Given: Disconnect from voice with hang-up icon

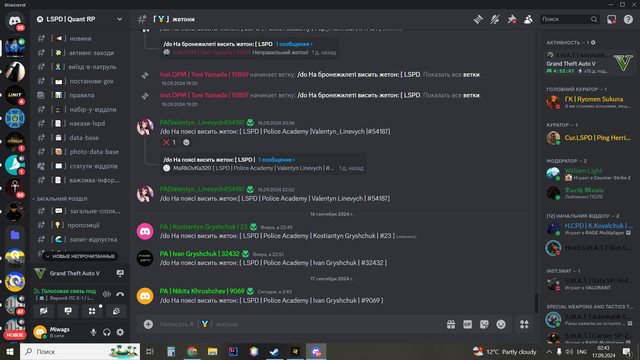Looking at the screenshot, I should [x=120, y=294].
